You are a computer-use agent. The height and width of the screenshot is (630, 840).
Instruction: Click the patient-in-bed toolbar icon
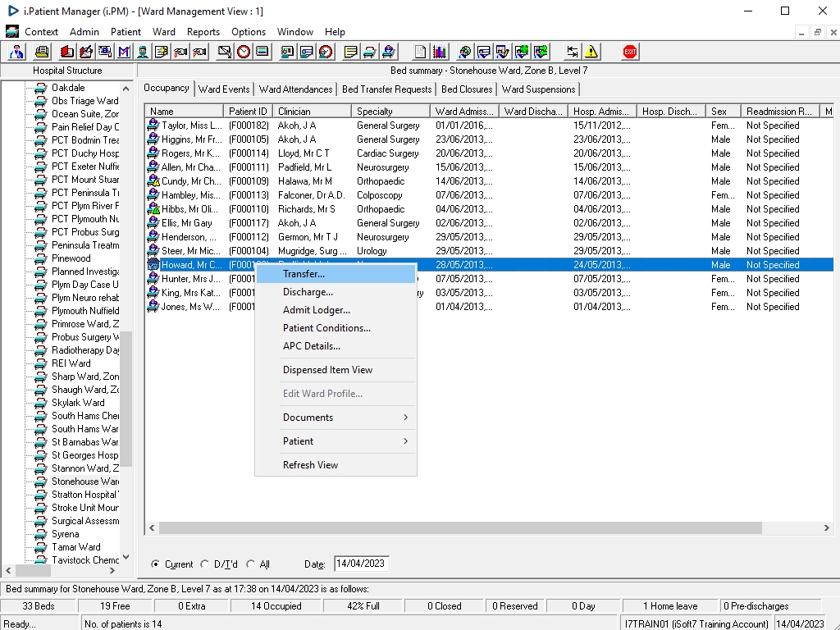click(389, 52)
